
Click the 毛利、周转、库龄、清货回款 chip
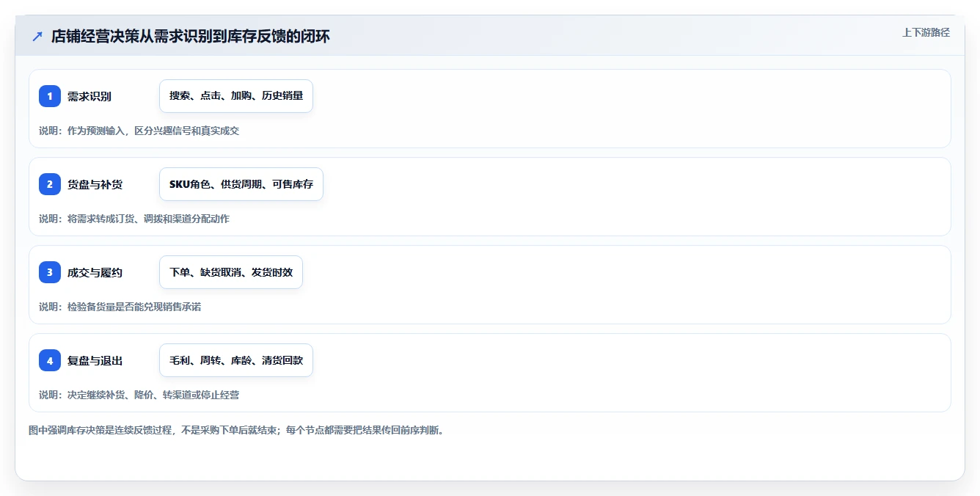[236, 360]
